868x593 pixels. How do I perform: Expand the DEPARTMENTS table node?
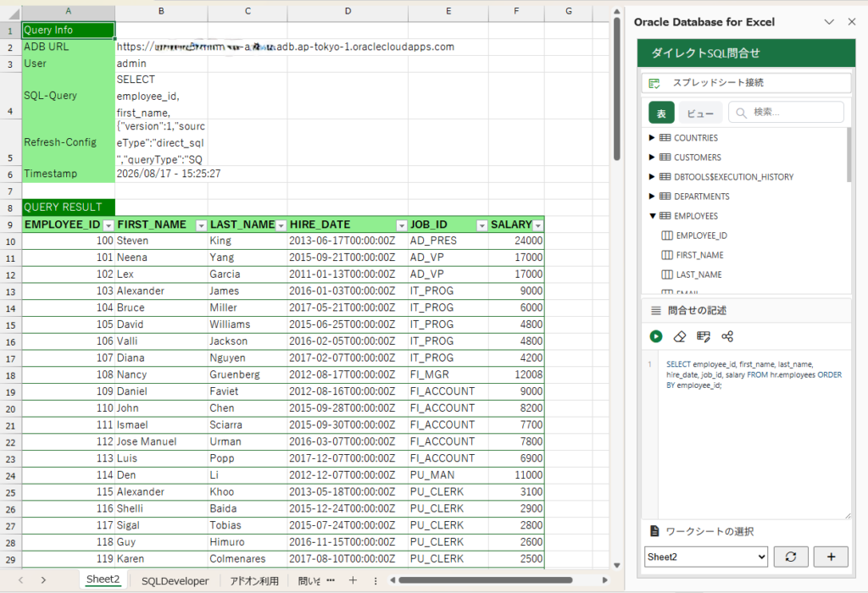tap(652, 197)
